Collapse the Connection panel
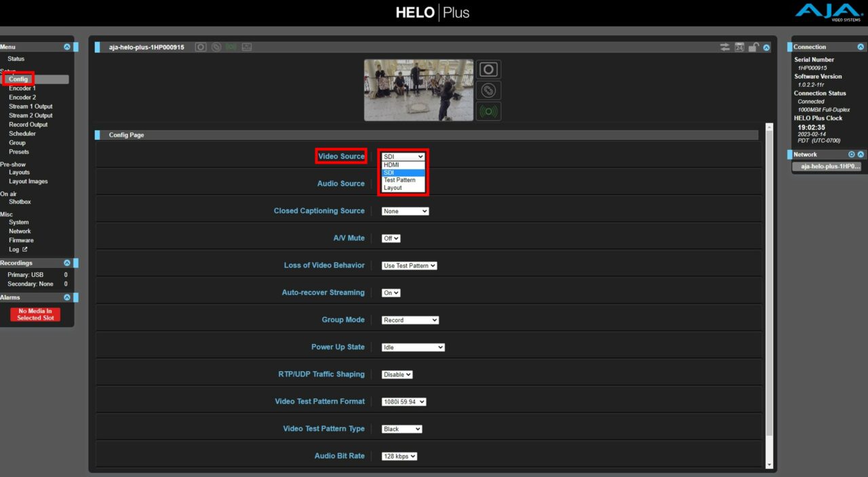Viewport: 868px width, 477px height. (x=861, y=47)
